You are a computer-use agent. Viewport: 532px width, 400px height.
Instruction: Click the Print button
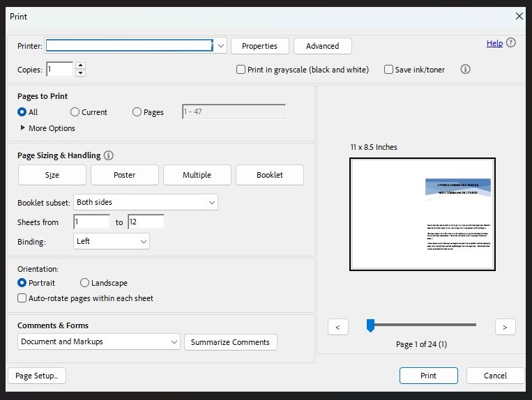pos(429,376)
